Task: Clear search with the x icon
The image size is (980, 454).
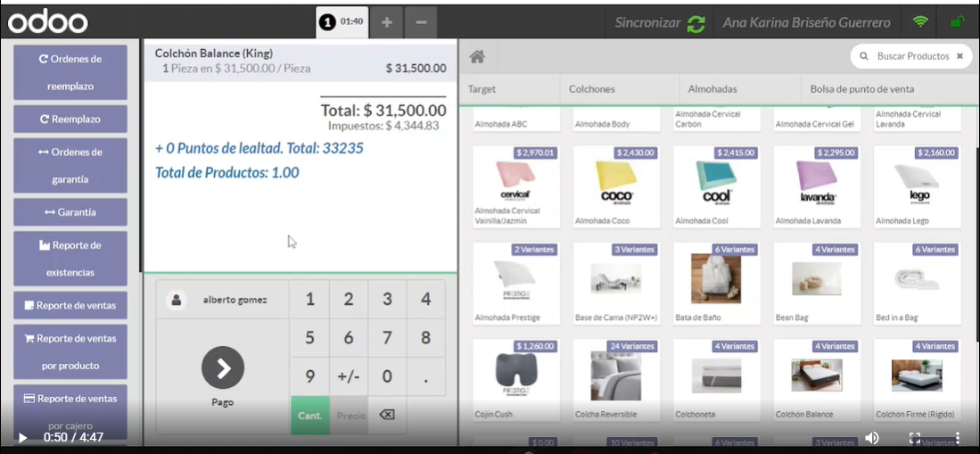Action: pos(960,56)
